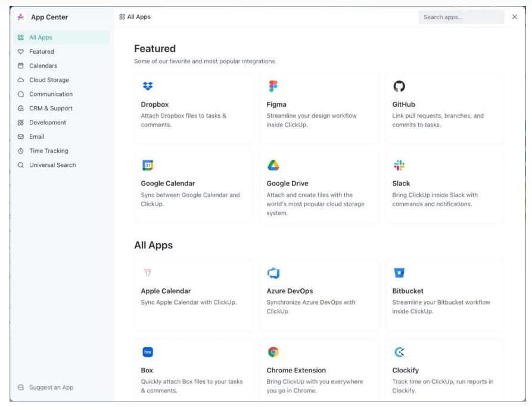Open the GitHub app title
The width and height of the screenshot is (532, 407).
(403, 104)
